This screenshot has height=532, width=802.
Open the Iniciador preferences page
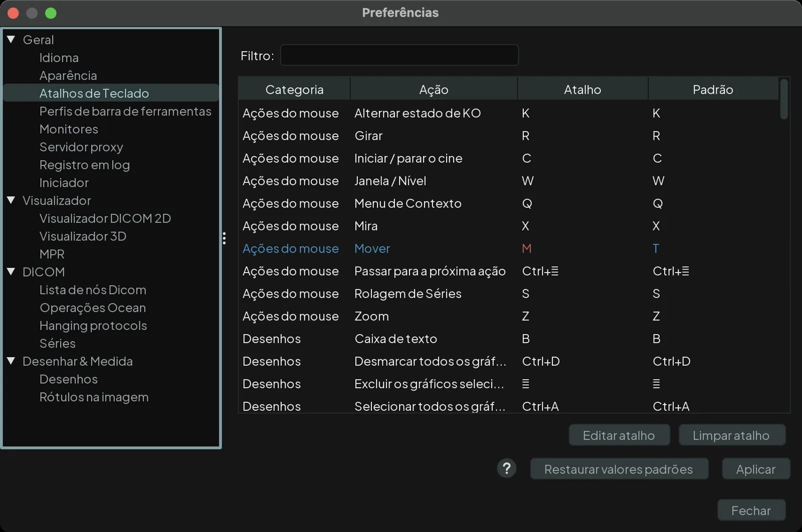pos(64,183)
